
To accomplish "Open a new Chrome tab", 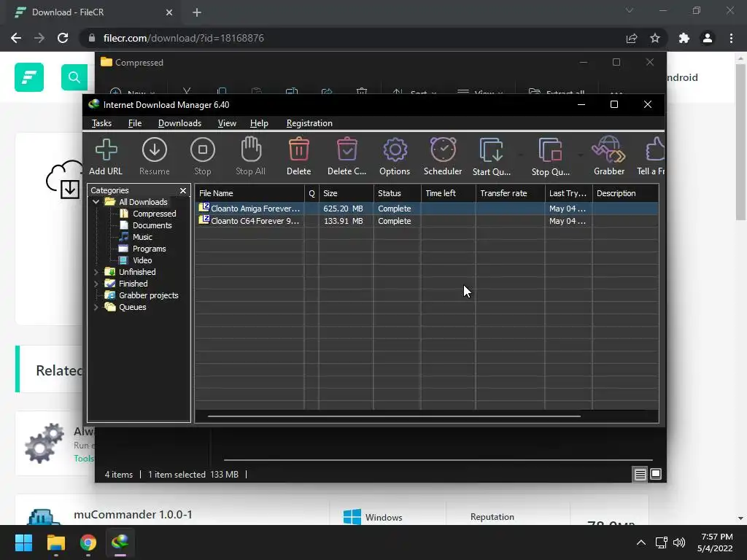I will 197,12.
